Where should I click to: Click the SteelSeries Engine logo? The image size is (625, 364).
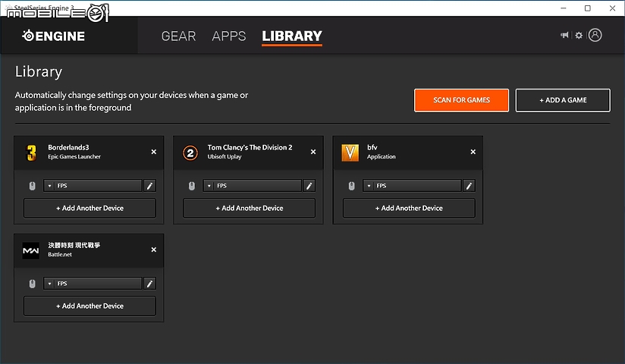53,36
